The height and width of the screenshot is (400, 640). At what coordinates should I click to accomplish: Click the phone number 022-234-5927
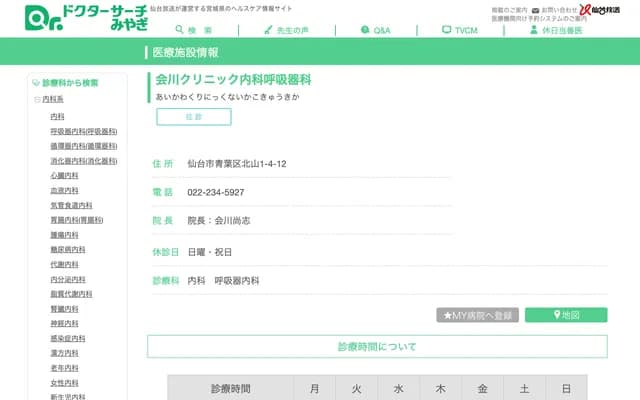pos(216,192)
